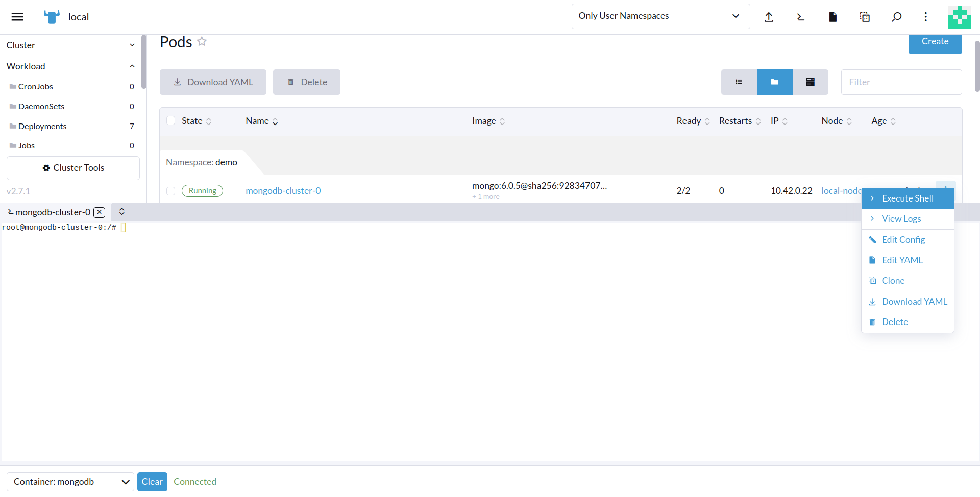
Task: Open the kubectl shell icon
Action: (x=800, y=16)
